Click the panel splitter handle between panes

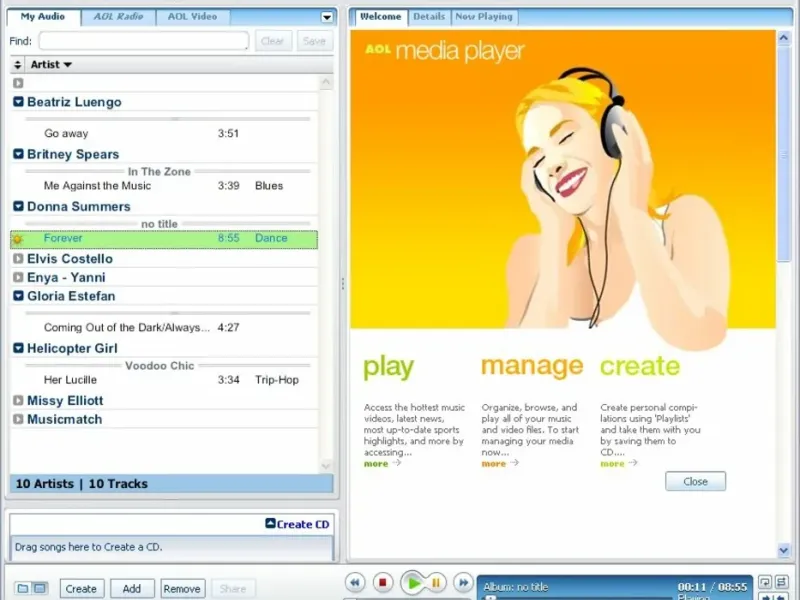click(343, 284)
